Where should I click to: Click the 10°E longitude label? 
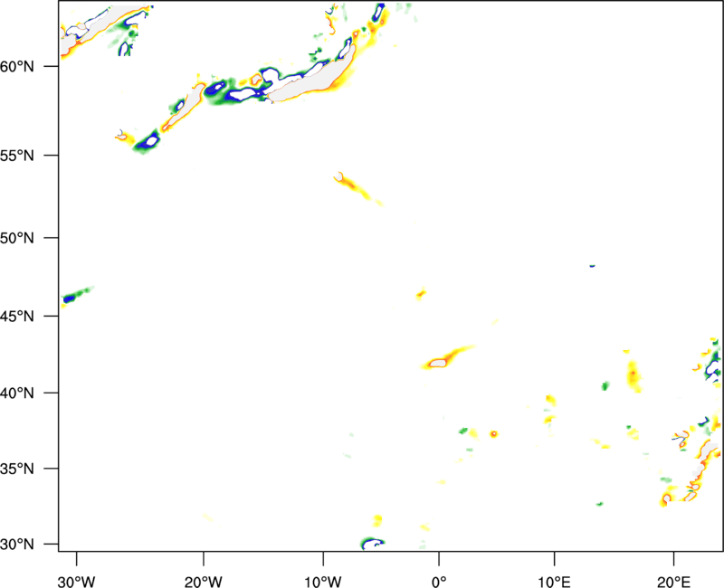click(554, 582)
